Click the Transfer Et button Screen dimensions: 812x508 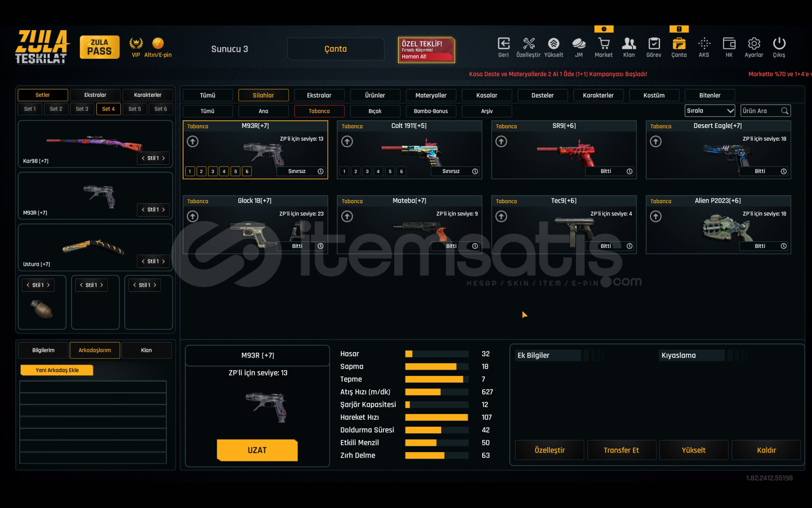pyautogui.click(x=621, y=450)
